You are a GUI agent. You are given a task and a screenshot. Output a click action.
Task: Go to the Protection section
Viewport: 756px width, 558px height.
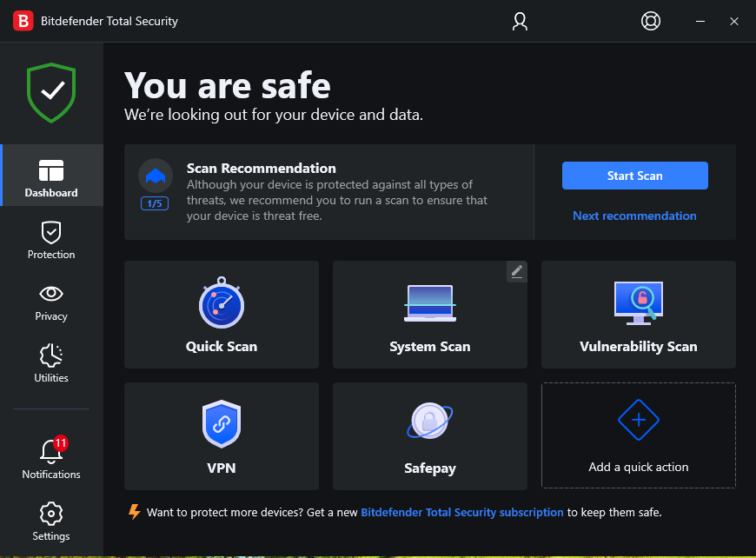(51, 240)
